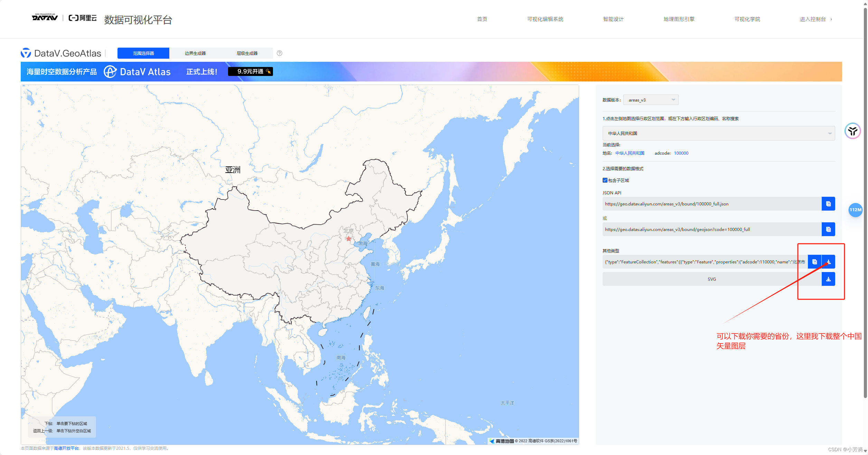Click the 数据版本 label
868x455 pixels.
point(612,100)
